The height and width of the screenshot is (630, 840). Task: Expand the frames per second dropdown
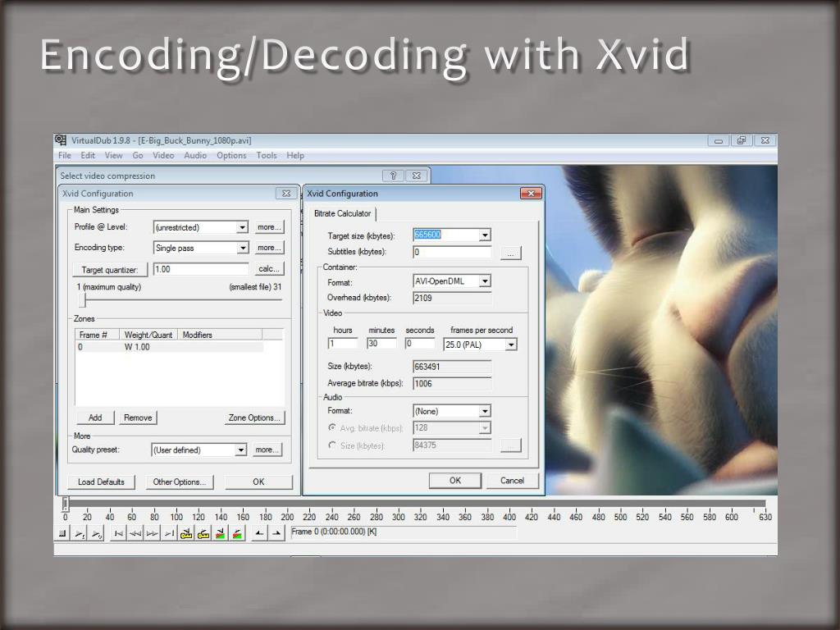pyautogui.click(x=510, y=345)
